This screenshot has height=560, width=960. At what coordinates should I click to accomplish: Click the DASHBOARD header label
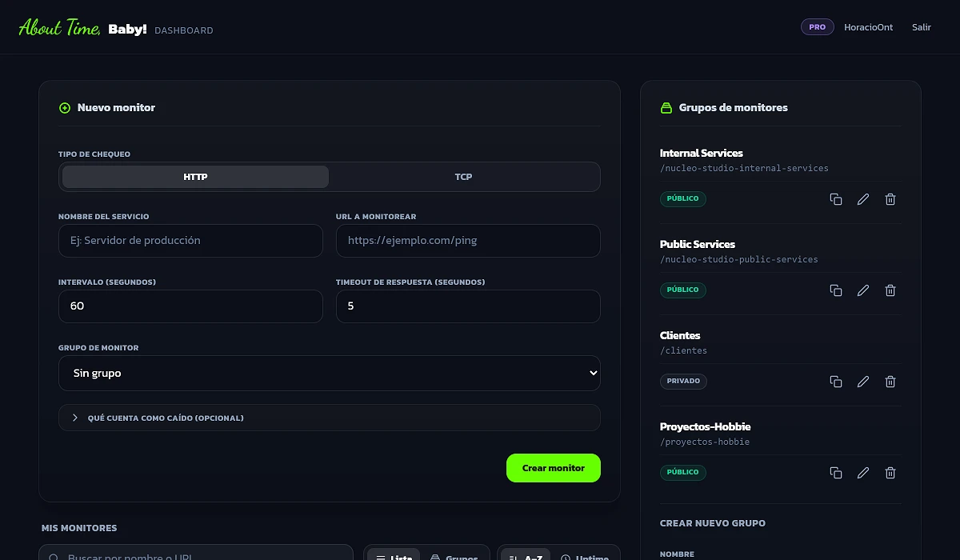tap(184, 30)
